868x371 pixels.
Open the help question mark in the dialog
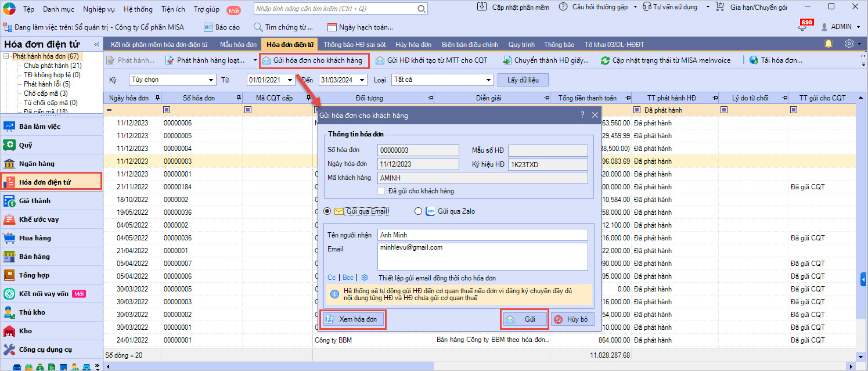point(582,116)
